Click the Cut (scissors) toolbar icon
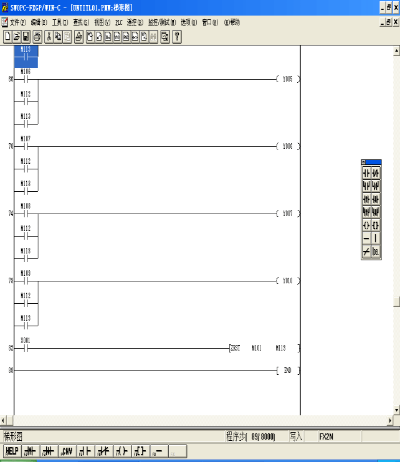Image resolution: width=400 pixels, height=462 pixels. coord(49,37)
